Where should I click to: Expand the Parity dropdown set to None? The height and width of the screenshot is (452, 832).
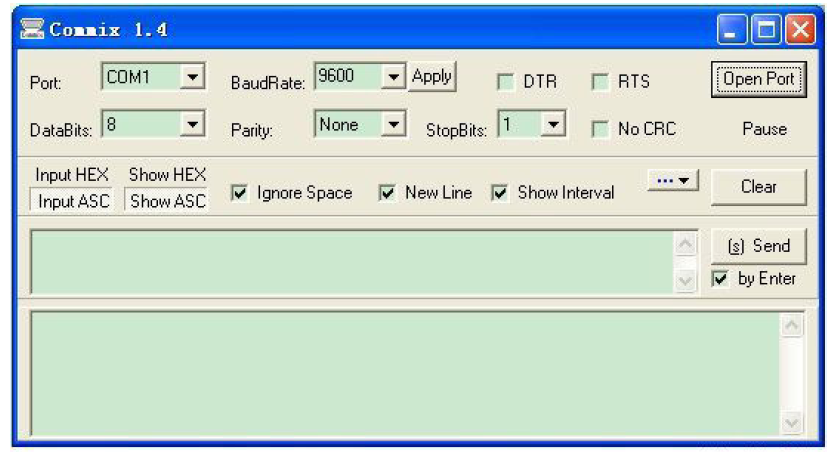coord(393,124)
